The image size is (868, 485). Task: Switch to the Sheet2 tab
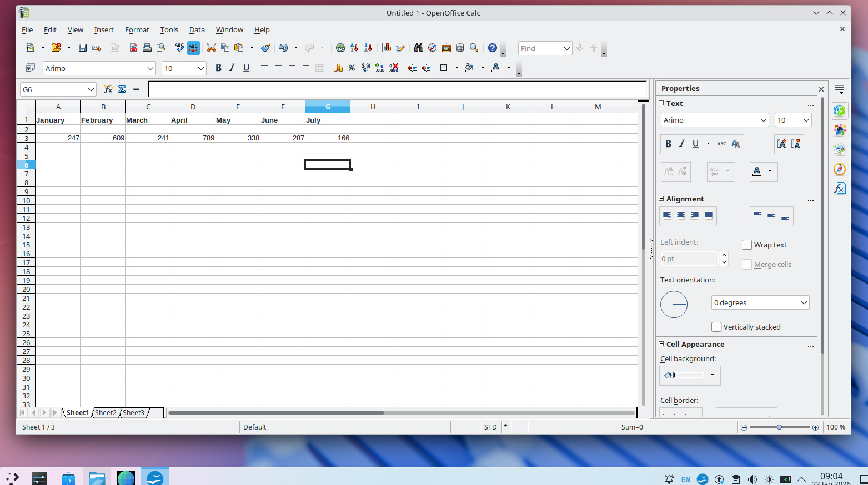[x=106, y=413]
